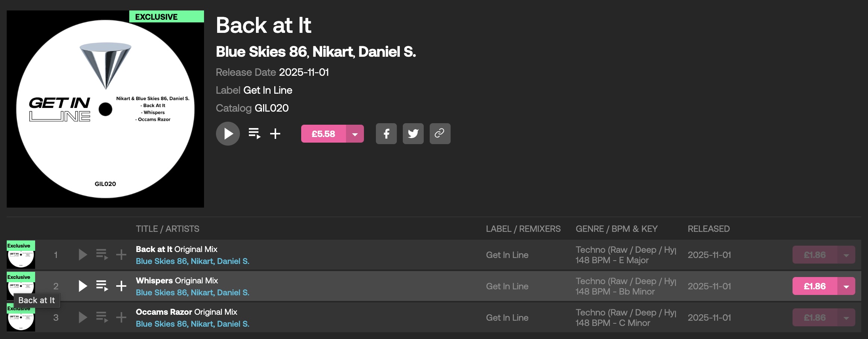Expand the £5.58 release price dropdown
Image resolution: width=868 pixels, height=339 pixels.
(x=355, y=134)
